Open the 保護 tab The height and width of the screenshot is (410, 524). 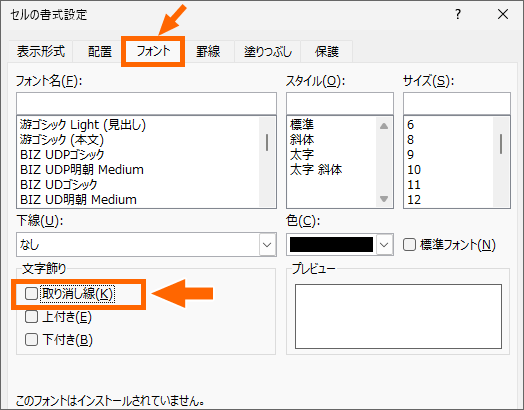click(x=326, y=51)
